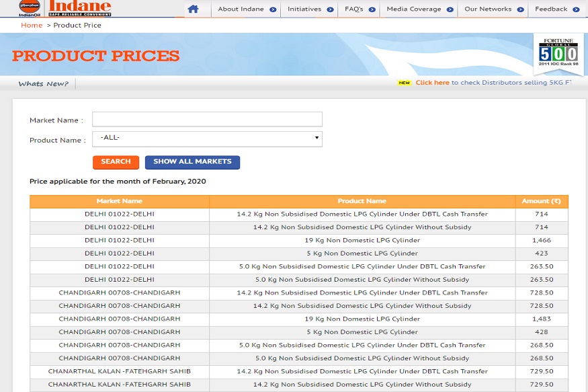
Task: Expand the Initiatives arrow icon
Action: point(331,9)
